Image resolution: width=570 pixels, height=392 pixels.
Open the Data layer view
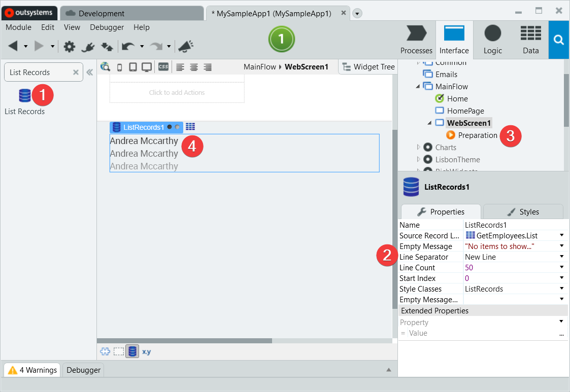point(530,40)
